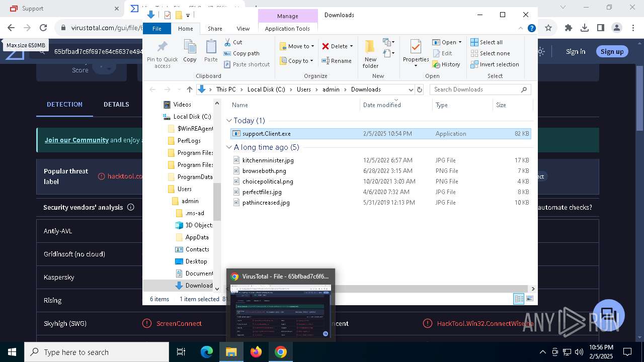Switch to large icons view layout
This screenshot has width=644, height=362.
click(x=529, y=299)
